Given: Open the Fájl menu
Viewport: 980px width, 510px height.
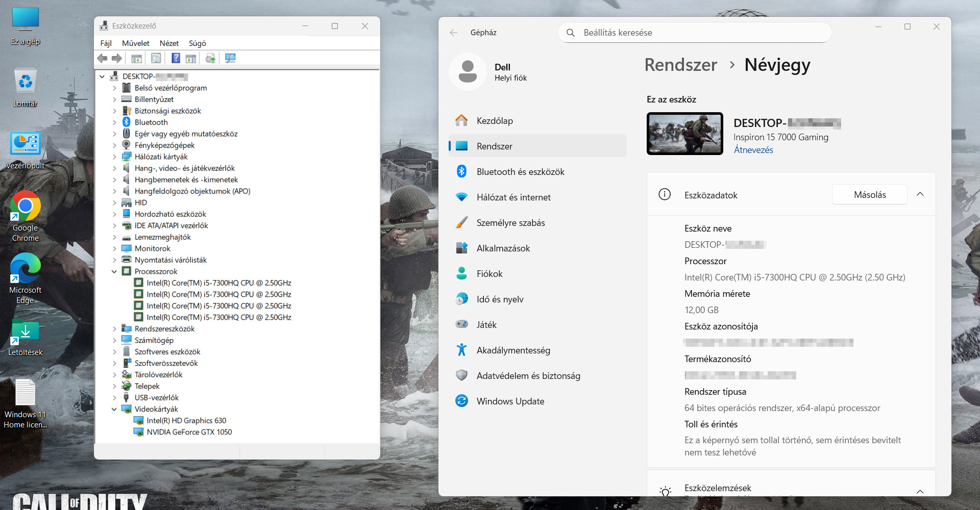Looking at the screenshot, I should point(106,43).
